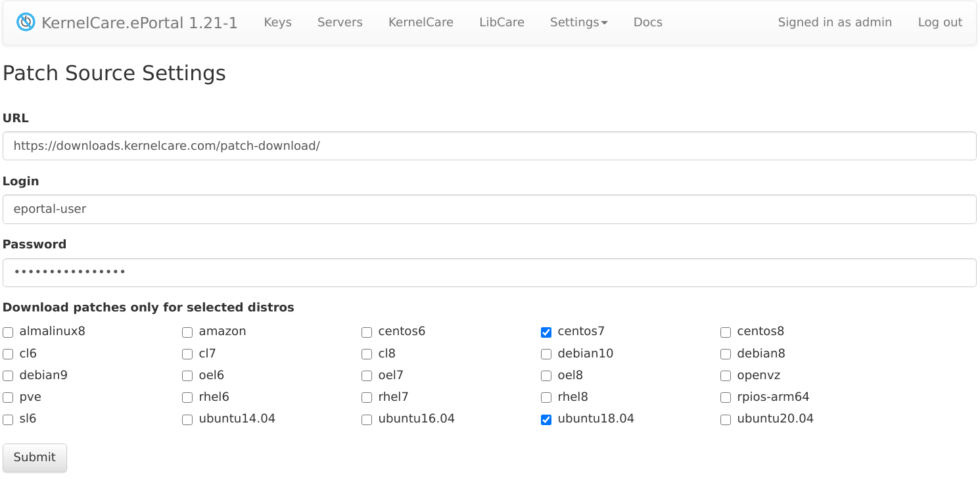The image size is (980, 479).
Task: Focus the Password input field
Action: (x=490, y=272)
